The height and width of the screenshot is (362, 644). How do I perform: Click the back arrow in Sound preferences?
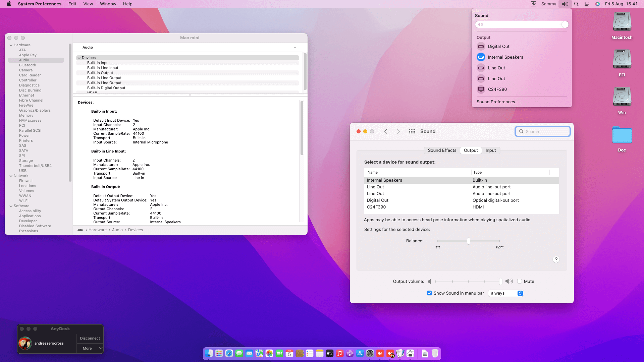coord(386,131)
